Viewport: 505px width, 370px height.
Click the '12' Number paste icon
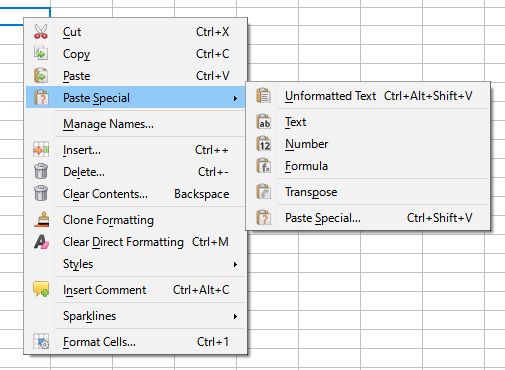point(263,144)
